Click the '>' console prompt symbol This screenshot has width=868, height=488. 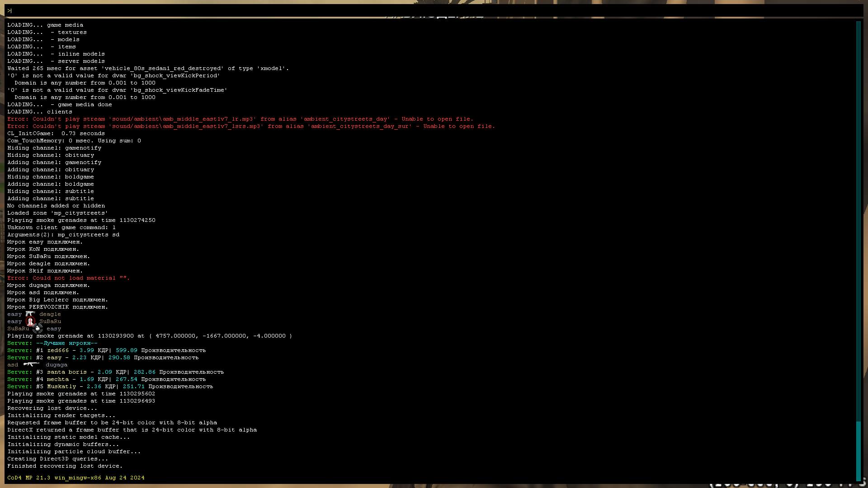(9, 11)
